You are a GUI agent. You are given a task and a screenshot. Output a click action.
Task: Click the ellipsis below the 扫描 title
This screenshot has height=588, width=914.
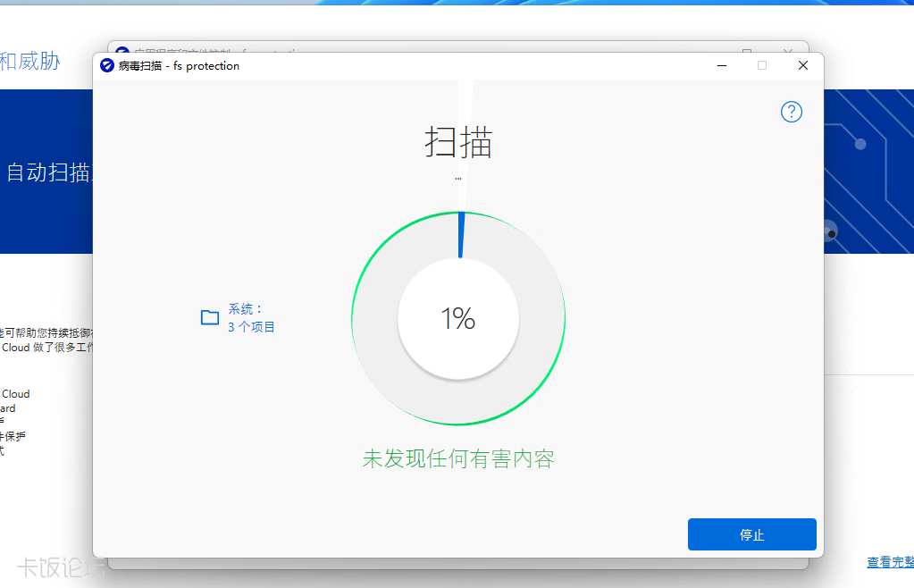click(458, 179)
